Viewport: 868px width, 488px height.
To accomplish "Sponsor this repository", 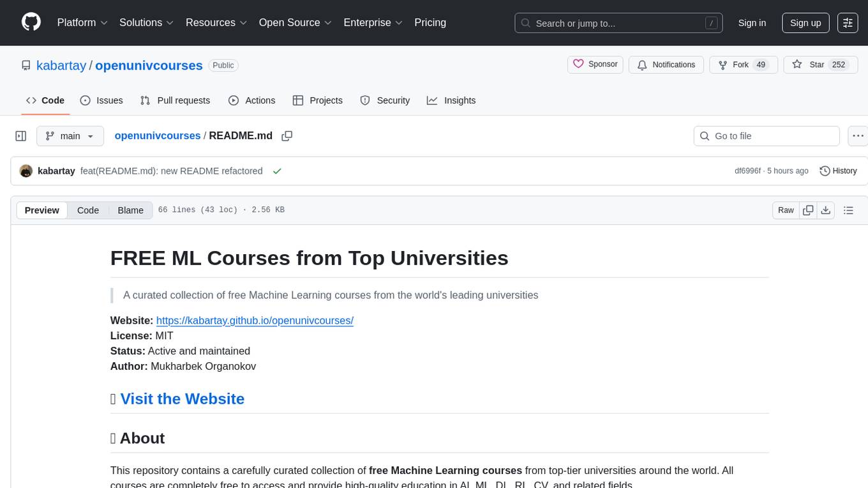I will coord(595,65).
